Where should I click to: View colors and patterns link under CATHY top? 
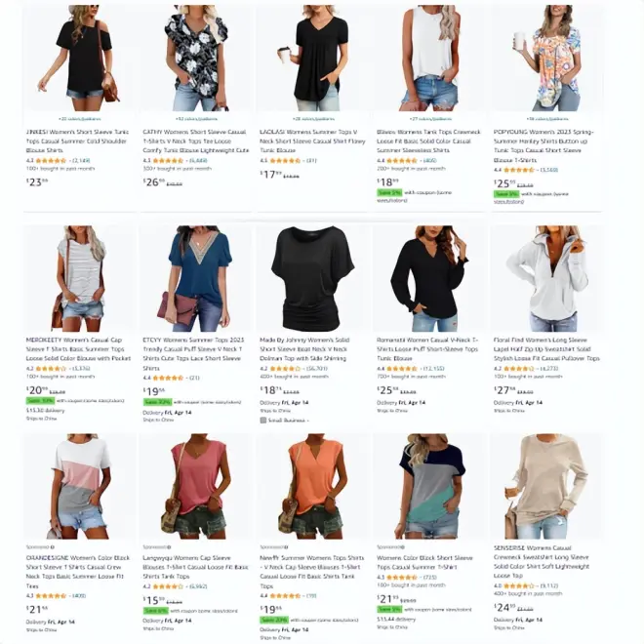click(x=196, y=119)
